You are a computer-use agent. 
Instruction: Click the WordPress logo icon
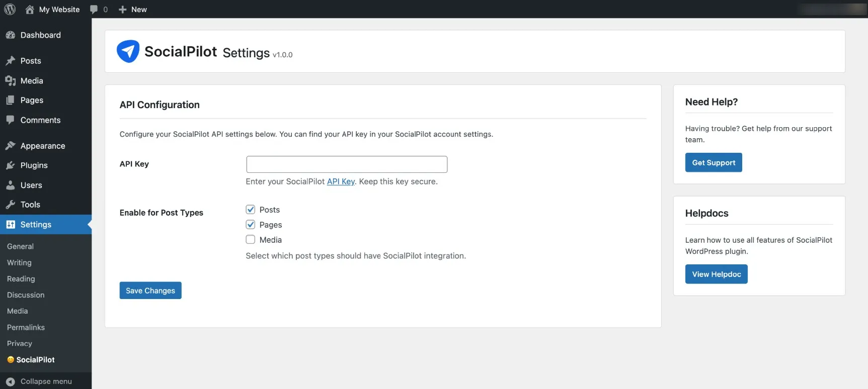point(10,9)
